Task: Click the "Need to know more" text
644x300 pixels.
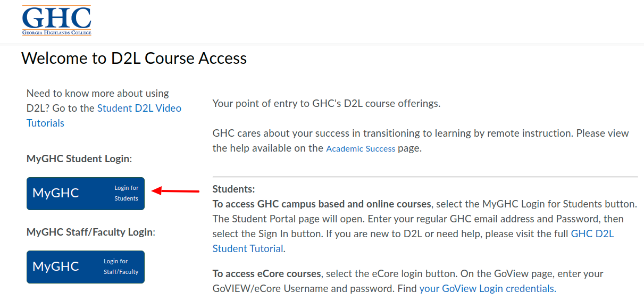Action: [97, 94]
